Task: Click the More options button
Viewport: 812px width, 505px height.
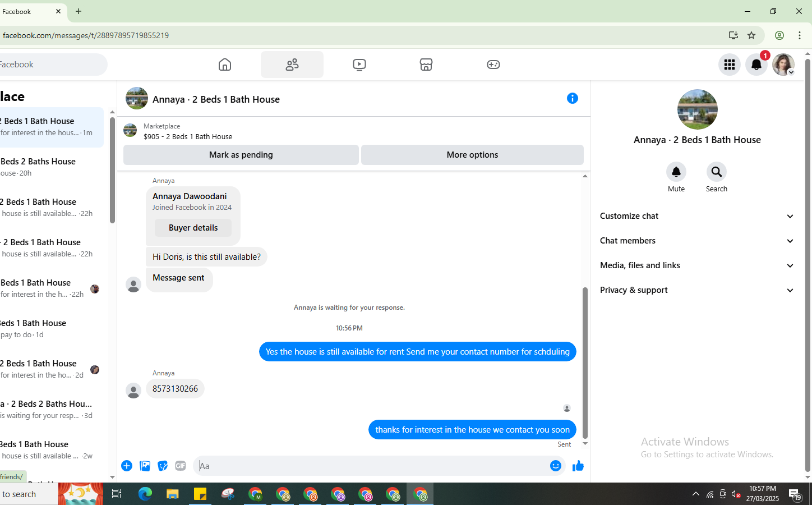Action: tap(472, 155)
